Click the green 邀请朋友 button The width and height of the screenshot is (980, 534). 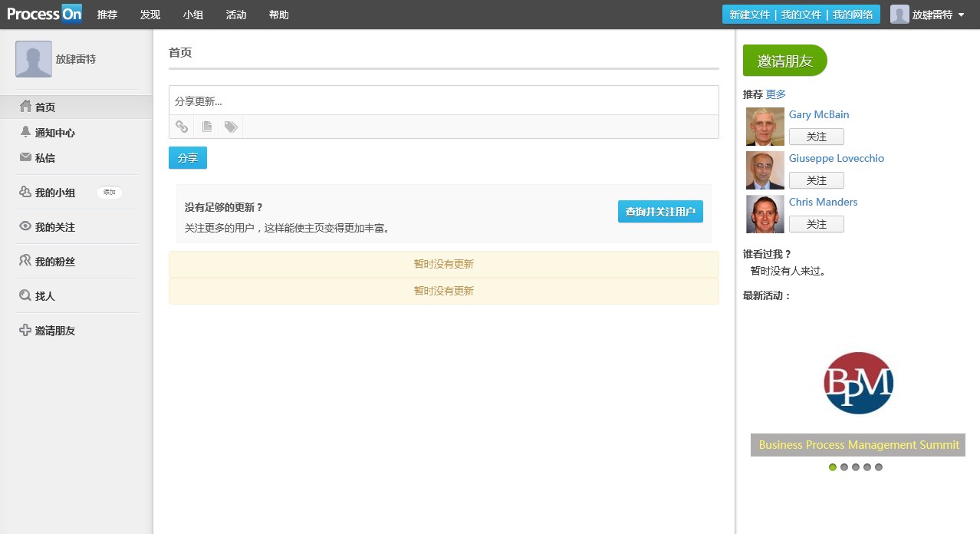pos(785,61)
